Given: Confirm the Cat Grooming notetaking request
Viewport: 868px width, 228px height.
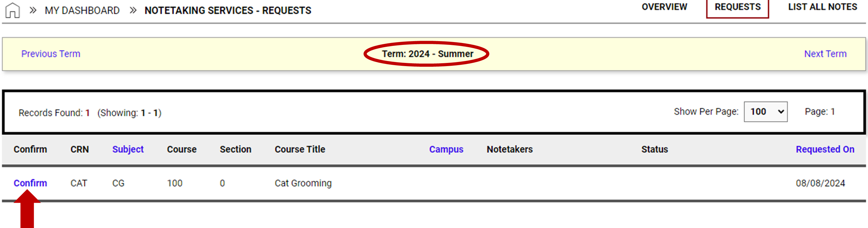Looking at the screenshot, I should (30, 183).
